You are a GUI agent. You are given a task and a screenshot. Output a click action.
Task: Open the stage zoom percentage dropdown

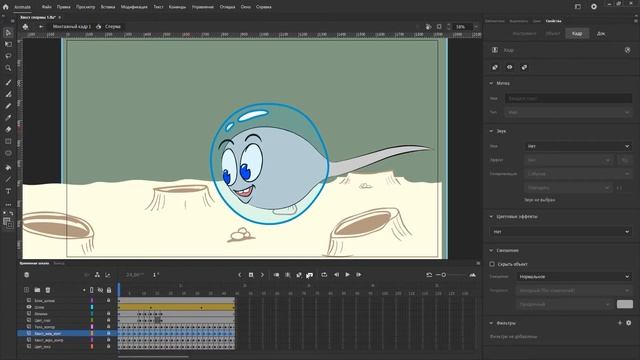point(476,27)
